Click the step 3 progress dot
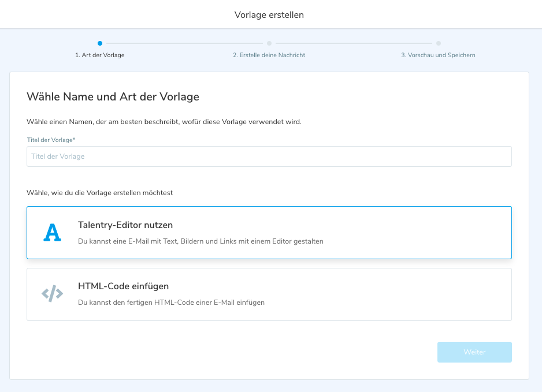The width and height of the screenshot is (542, 392). (x=439, y=43)
